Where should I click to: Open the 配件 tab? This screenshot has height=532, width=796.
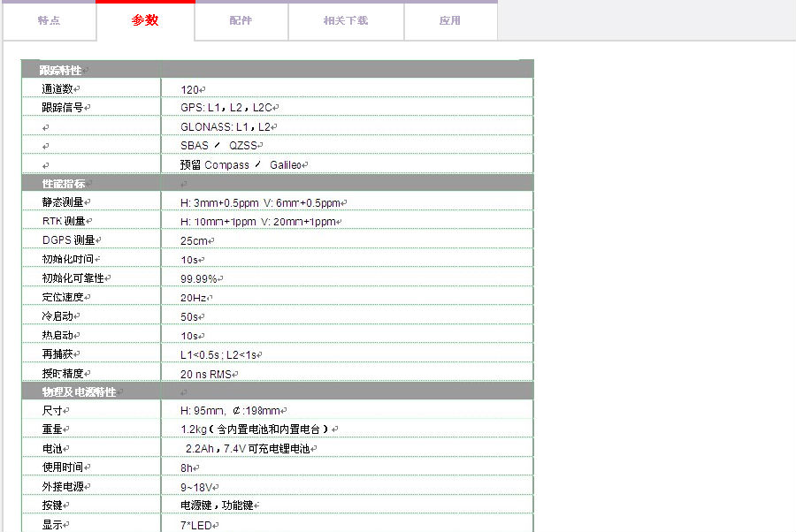pyautogui.click(x=241, y=20)
